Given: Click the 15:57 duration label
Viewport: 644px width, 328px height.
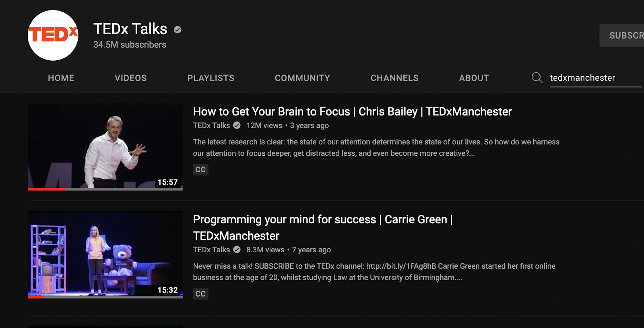Looking at the screenshot, I should [167, 182].
